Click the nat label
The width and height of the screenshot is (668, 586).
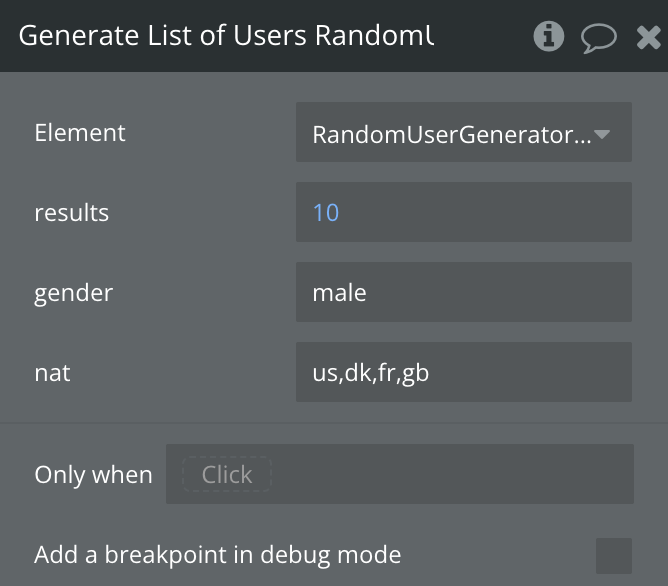[x=53, y=372]
